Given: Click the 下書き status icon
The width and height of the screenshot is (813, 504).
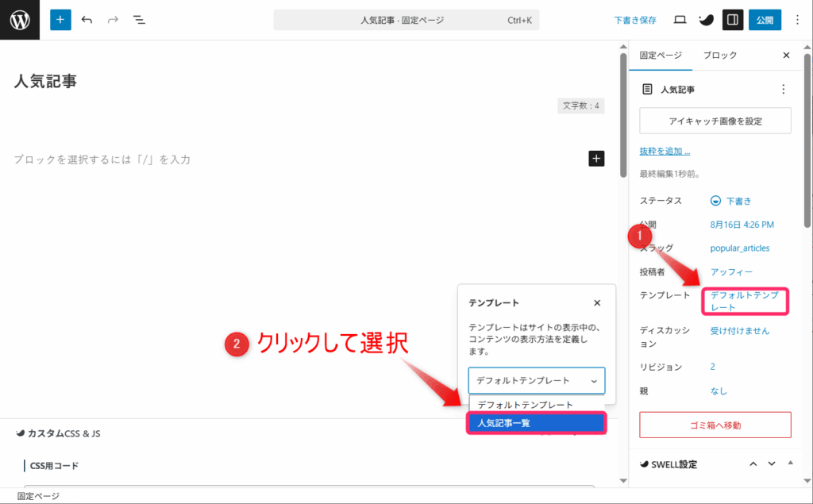Looking at the screenshot, I should click(x=715, y=201).
